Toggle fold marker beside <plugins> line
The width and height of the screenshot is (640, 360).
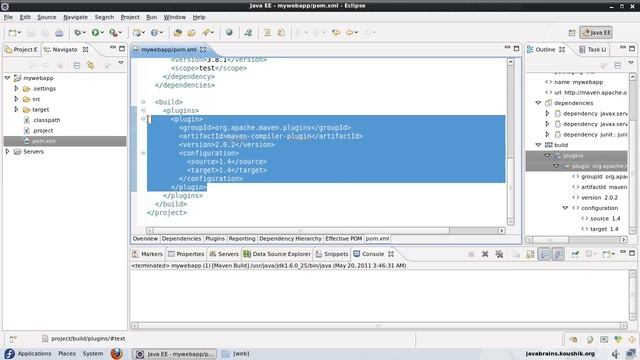[x=143, y=110]
